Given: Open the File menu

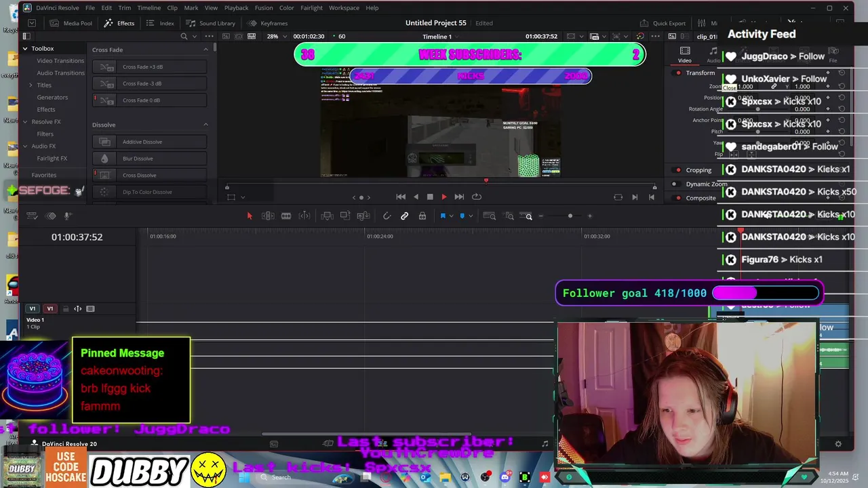Looking at the screenshot, I should [x=90, y=7].
